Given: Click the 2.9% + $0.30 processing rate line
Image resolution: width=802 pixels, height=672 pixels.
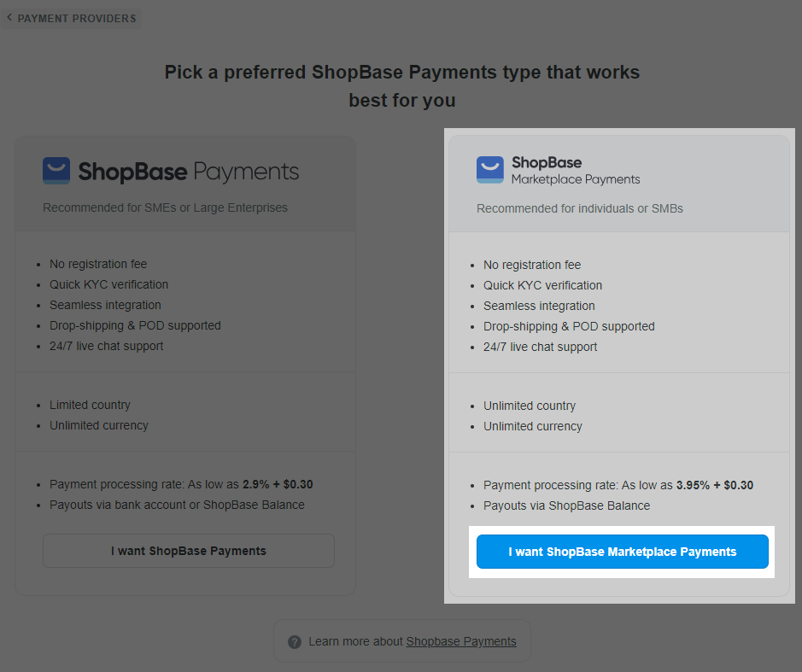Looking at the screenshot, I should click(181, 484).
